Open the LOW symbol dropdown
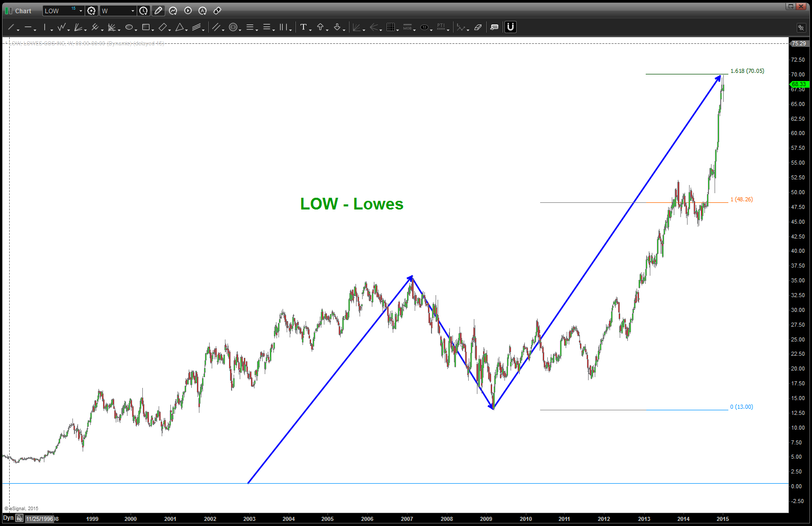 81,11
